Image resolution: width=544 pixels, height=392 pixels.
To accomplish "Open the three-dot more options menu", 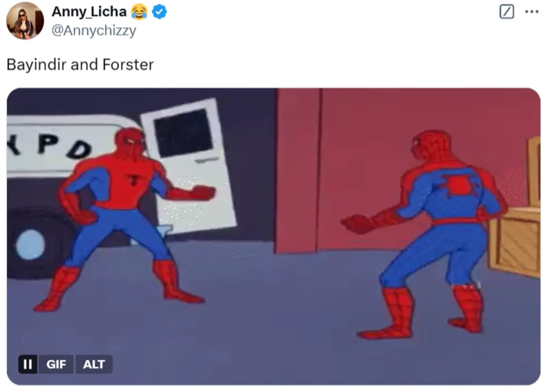I will coord(531,12).
